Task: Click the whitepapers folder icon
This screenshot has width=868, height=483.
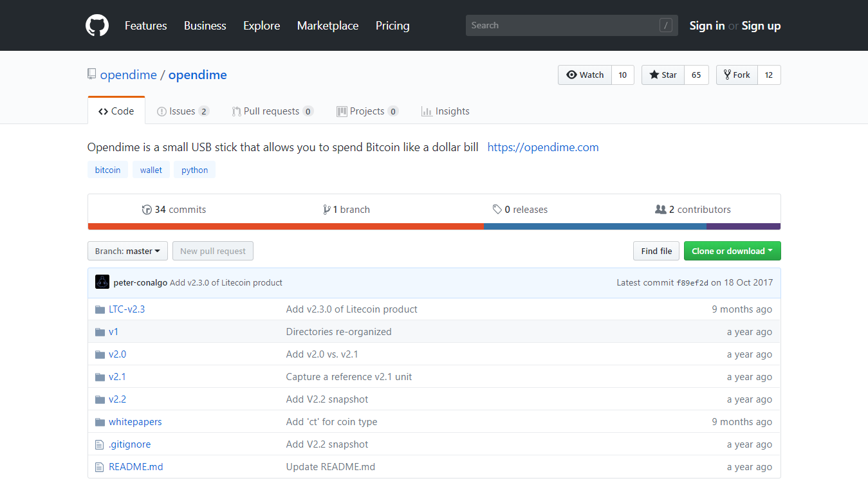Action: click(100, 422)
